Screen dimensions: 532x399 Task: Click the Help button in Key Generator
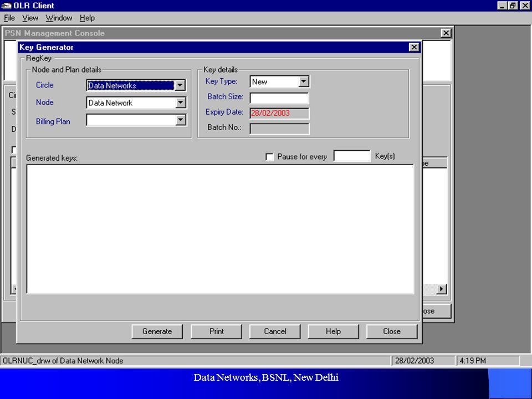(x=333, y=331)
